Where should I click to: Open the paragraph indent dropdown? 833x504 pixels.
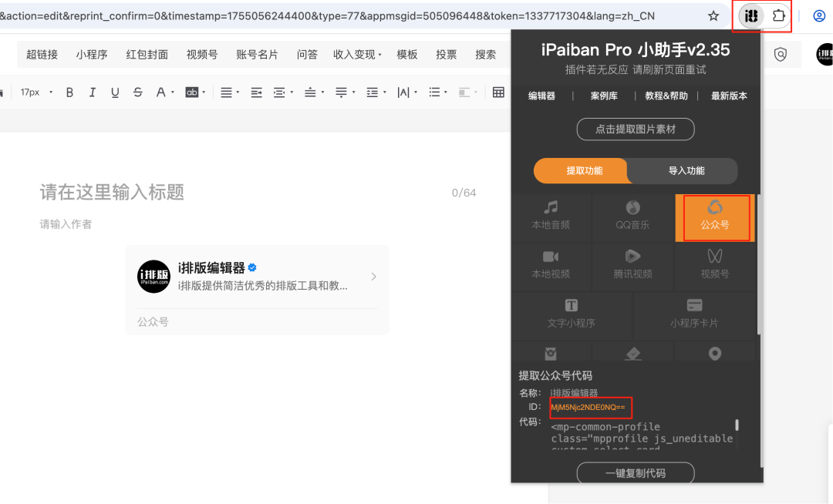point(283,92)
